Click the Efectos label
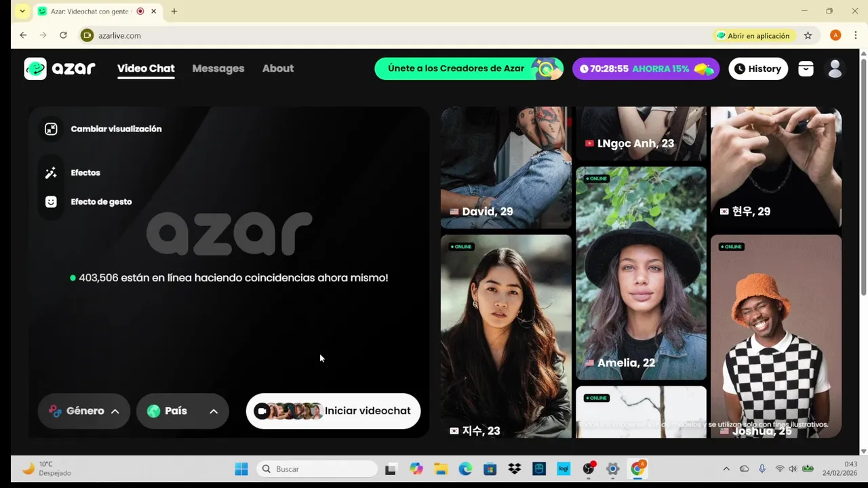 click(x=85, y=173)
